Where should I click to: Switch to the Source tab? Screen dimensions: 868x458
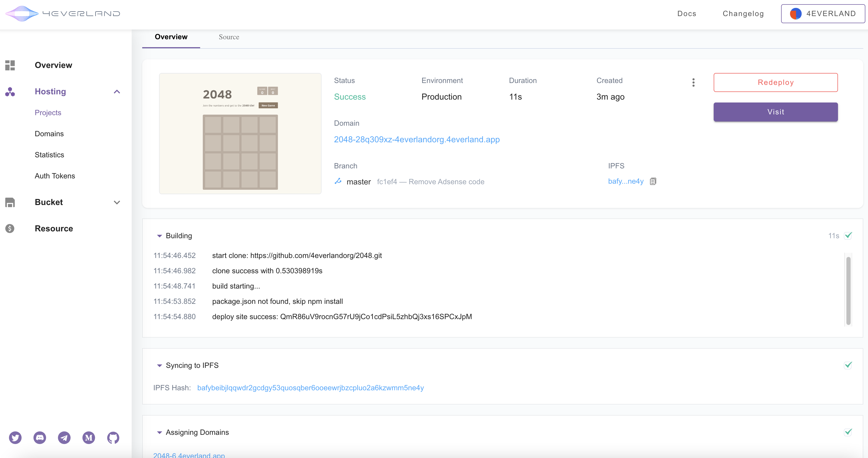[x=229, y=37]
